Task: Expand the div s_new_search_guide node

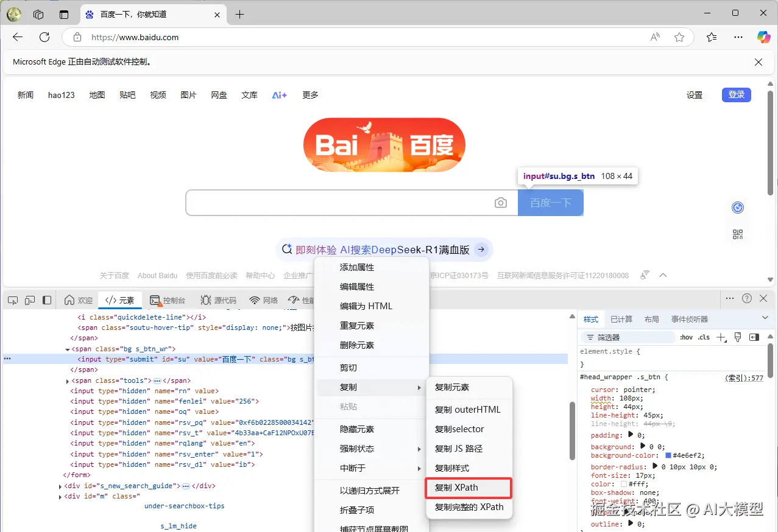Action: 60,486
